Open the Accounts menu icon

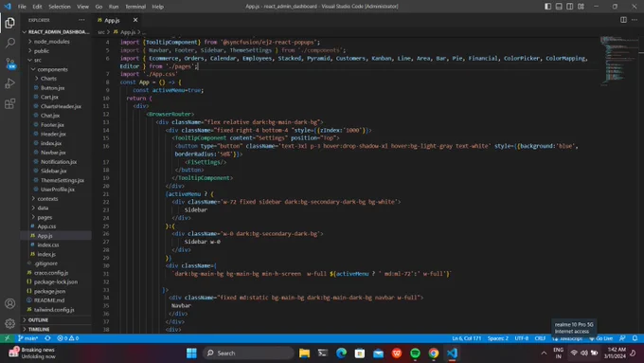(x=9, y=303)
